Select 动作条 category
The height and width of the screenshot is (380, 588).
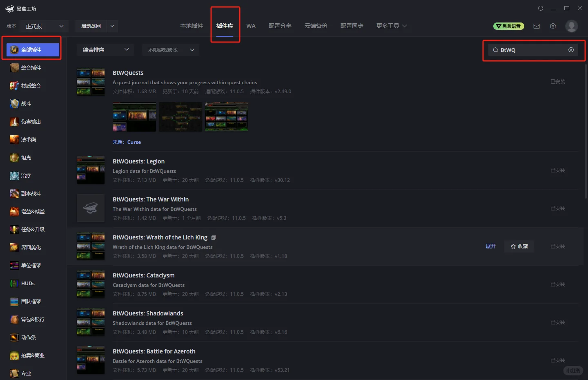point(33,338)
